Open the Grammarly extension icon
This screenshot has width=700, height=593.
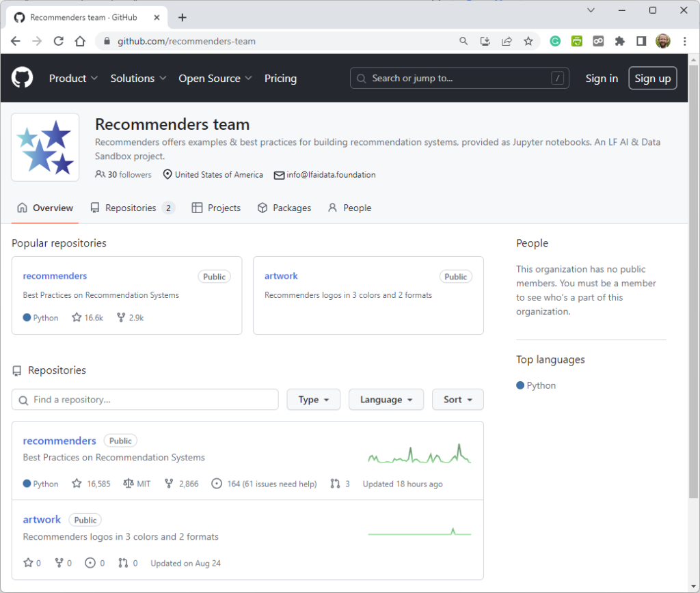click(x=555, y=41)
